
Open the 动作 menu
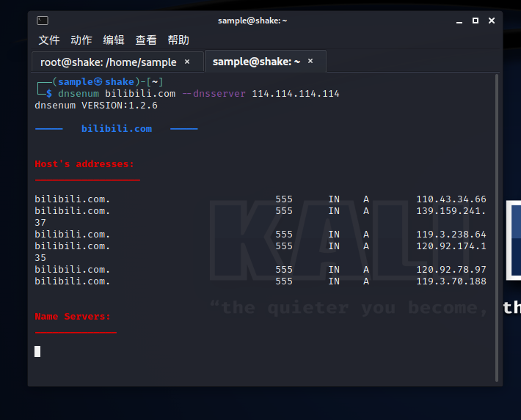(81, 40)
